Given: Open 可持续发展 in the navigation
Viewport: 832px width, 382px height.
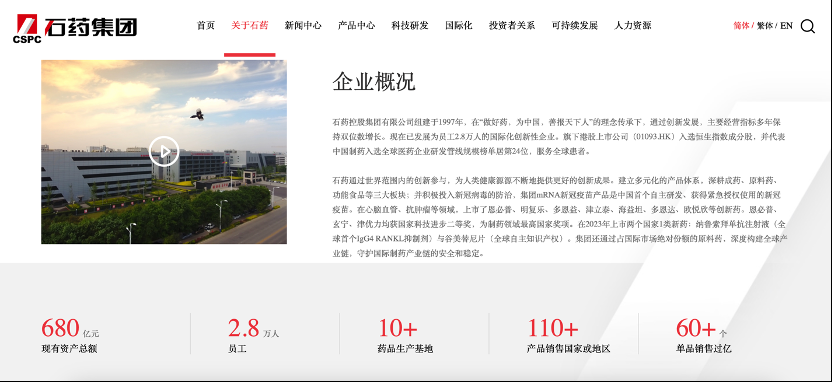Looking at the screenshot, I should (575, 25).
